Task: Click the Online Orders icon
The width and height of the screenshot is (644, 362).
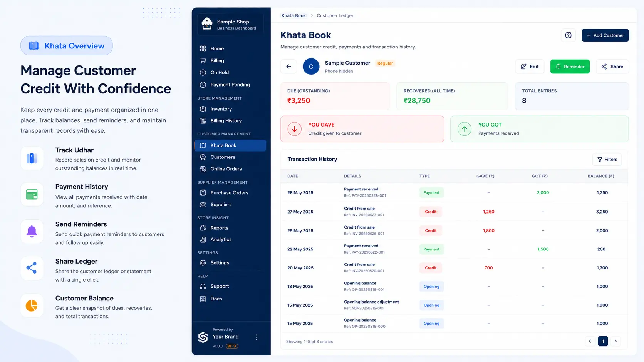Action: pos(203,169)
